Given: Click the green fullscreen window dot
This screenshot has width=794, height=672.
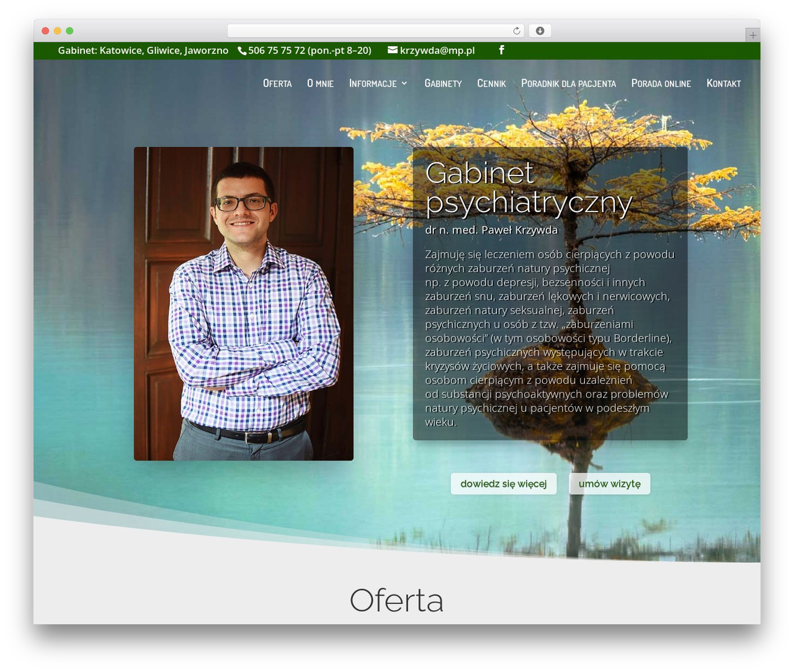Looking at the screenshot, I should point(69,31).
